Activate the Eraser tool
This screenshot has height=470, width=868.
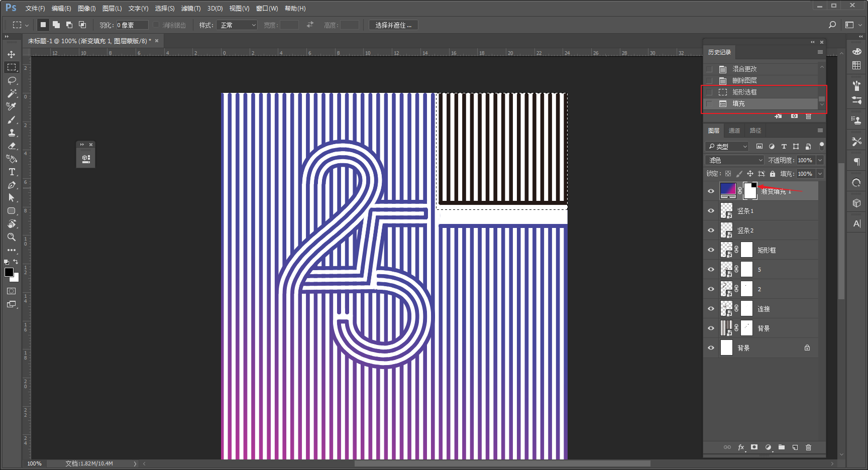[x=12, y=146]
